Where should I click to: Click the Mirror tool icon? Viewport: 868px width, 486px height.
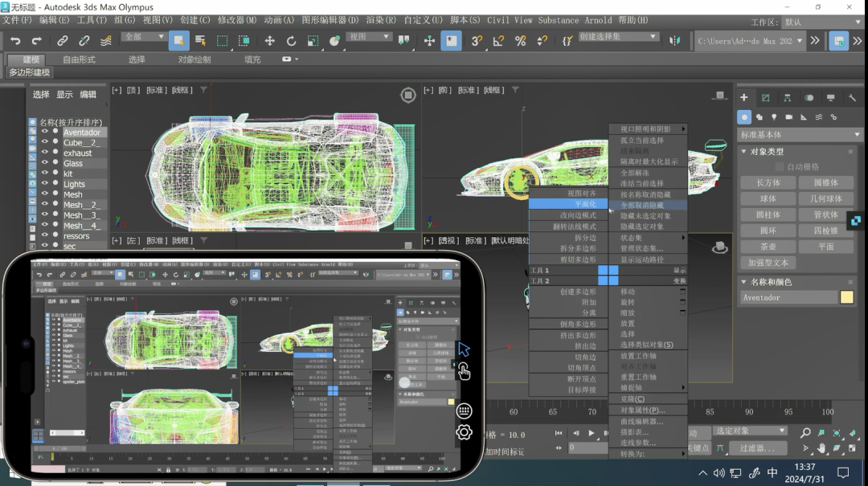(x=675, y=41)
